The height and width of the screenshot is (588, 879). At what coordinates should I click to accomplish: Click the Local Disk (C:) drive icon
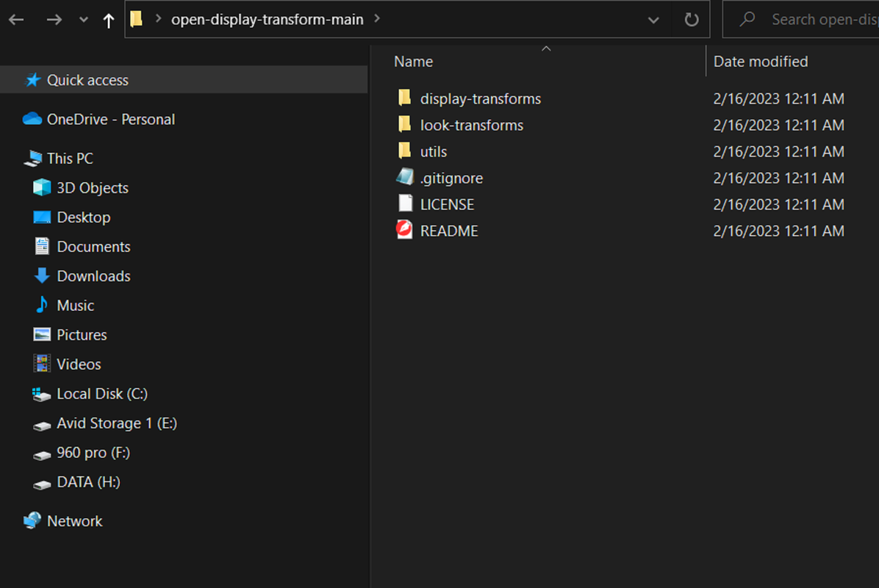tap(41, 395)
